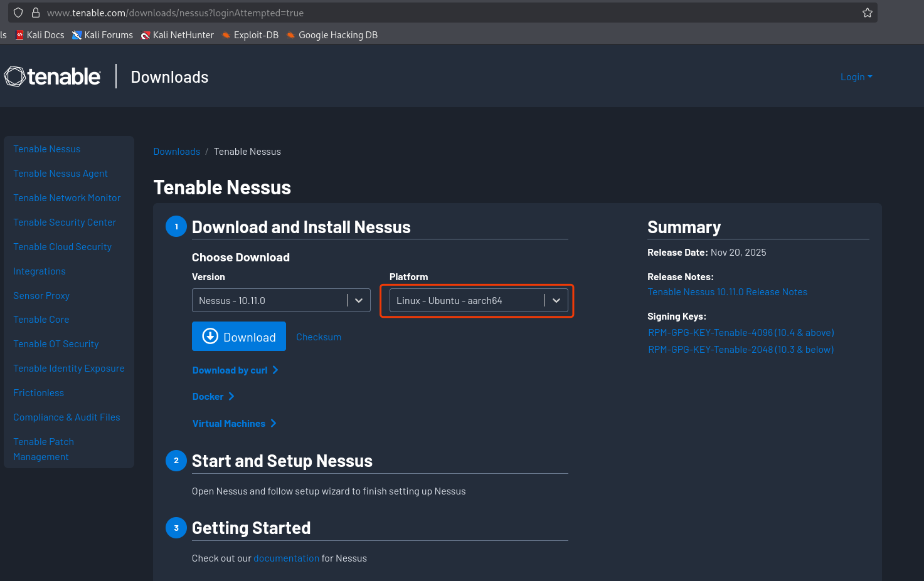
Task: Select Tenable Network Monitor in sidebar
Action: (x=67, y=197)
